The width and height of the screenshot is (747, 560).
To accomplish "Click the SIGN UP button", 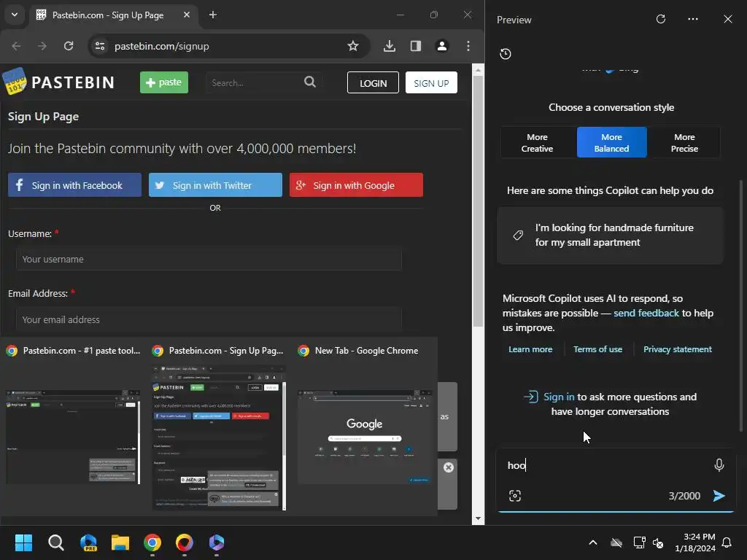I will 431,83.
